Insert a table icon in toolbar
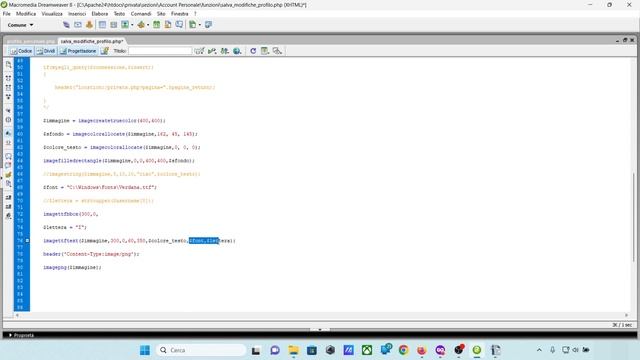640x360 pixels. pos(102,25)
